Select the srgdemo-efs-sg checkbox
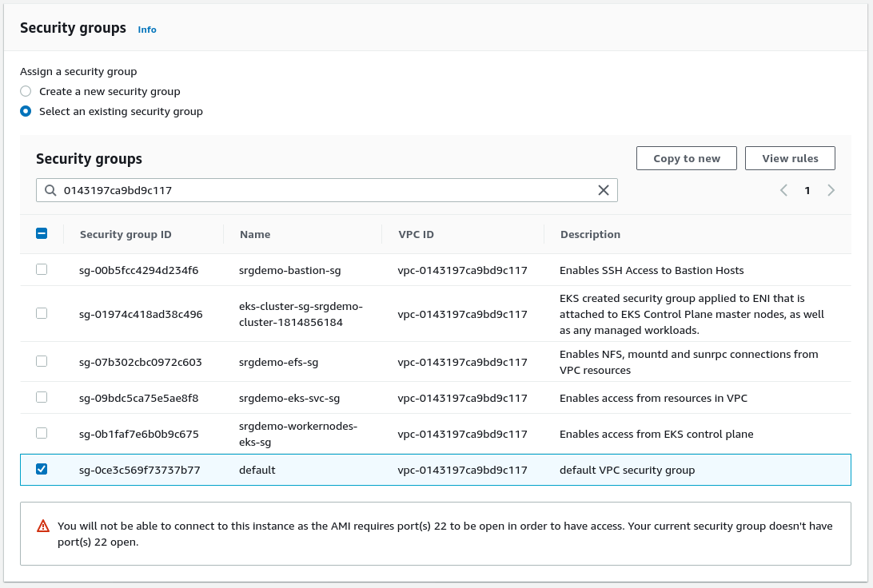This screenshot has height=588, width=873. 42,362
